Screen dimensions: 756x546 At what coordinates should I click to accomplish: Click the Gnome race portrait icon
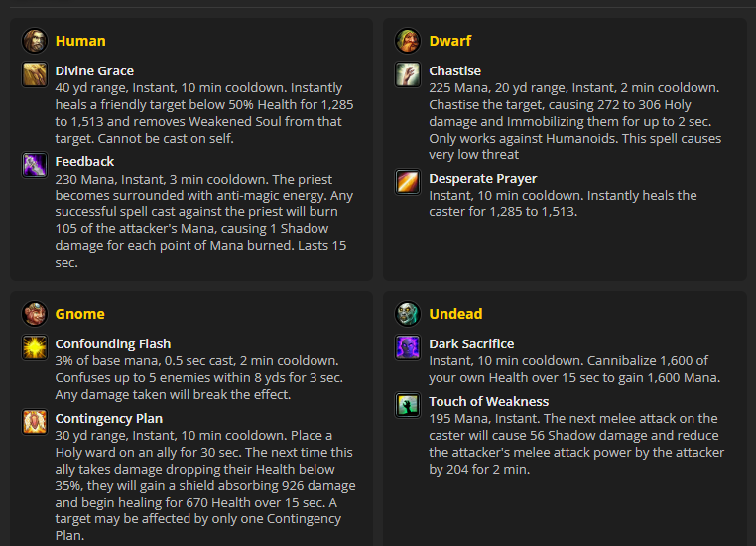(x=35, y=314)
